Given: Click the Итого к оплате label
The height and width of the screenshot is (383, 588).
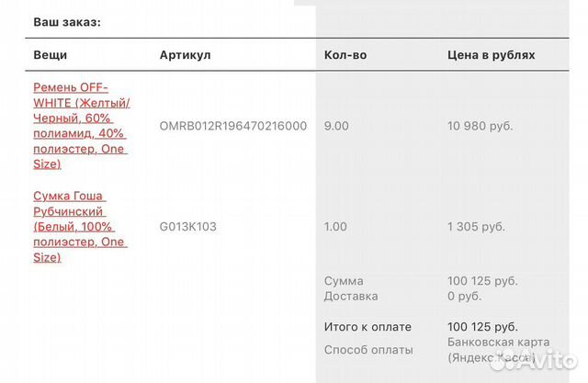Looking at the screenshot, I should [x=367, y=327].
